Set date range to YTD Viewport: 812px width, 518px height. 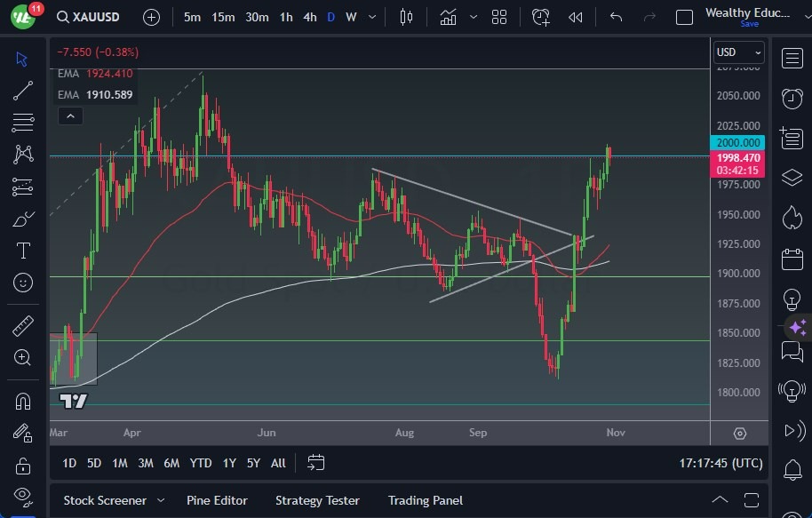tap(201, 463)
